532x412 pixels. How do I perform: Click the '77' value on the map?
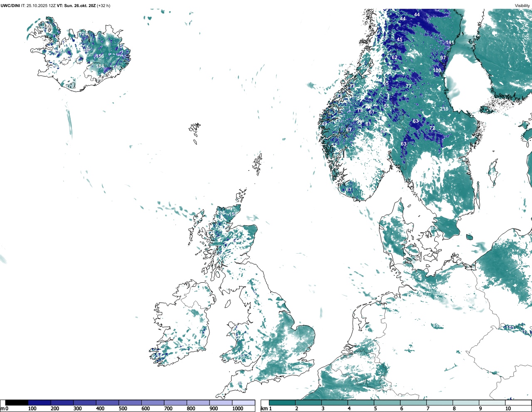pyautogui.click(x=409, y=86)
